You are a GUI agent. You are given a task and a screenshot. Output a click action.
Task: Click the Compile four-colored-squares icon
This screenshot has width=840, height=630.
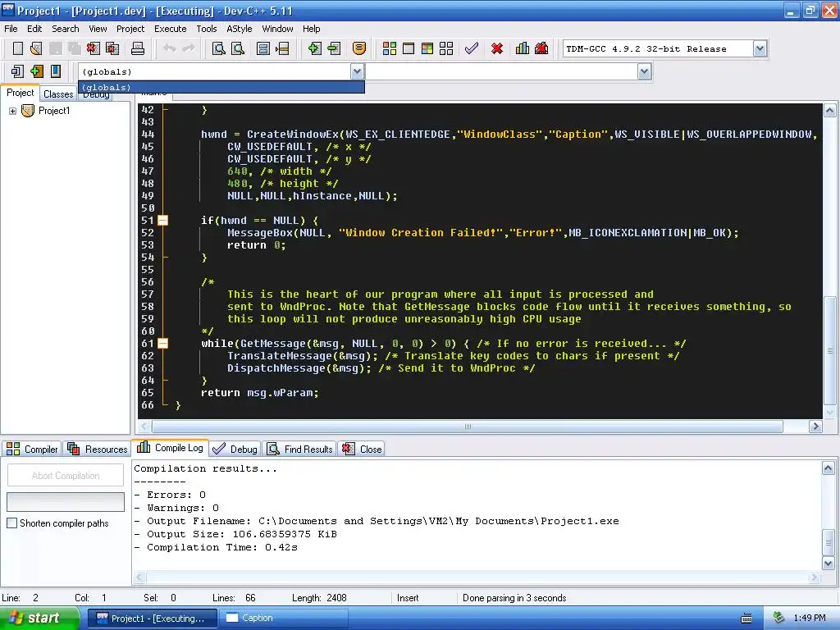pyautogui.click(x=390, y=48)
